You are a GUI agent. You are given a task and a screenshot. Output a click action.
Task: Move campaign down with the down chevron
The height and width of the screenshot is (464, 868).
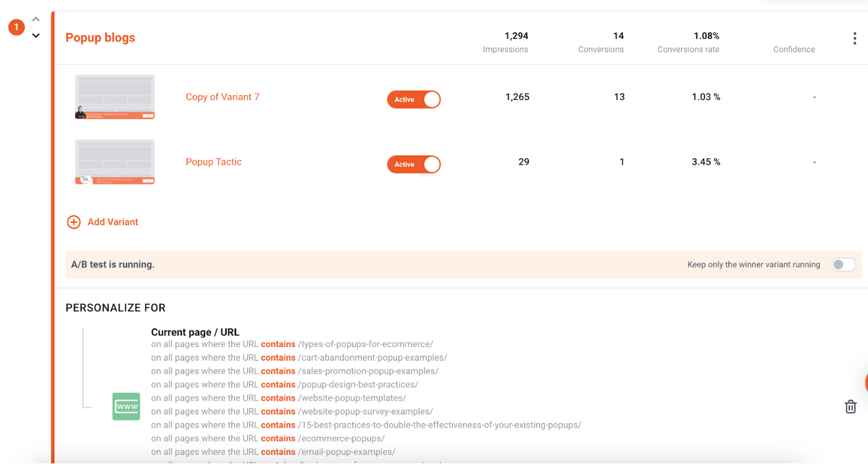36,36
